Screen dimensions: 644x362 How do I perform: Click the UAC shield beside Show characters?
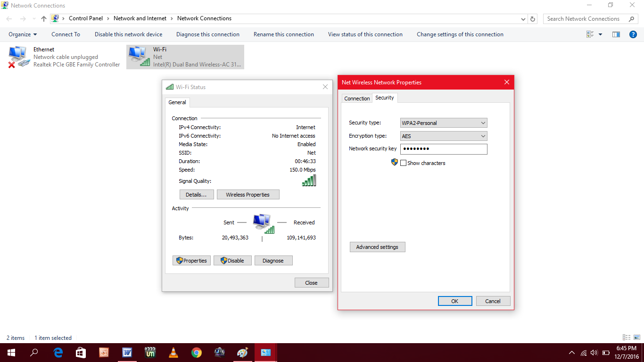394,162
